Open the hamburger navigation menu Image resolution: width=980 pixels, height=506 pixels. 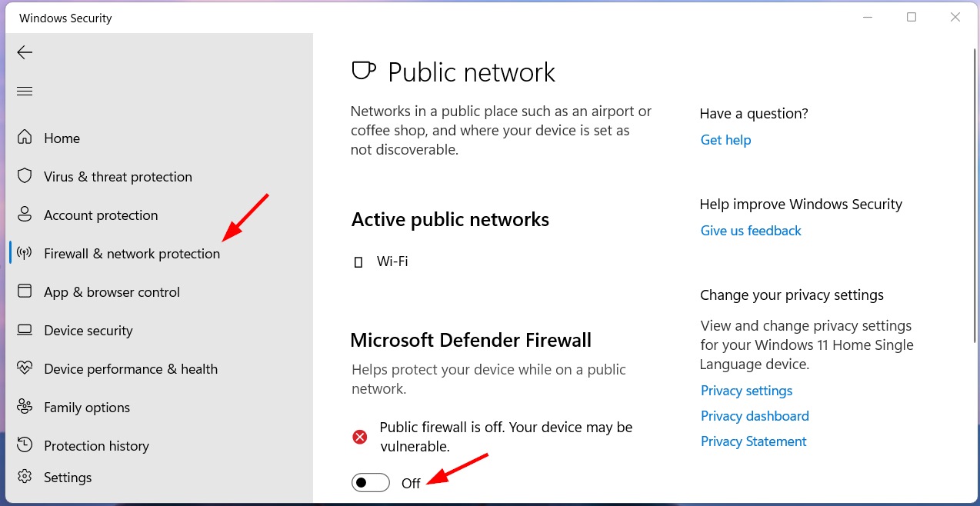[x=25, y=92]
